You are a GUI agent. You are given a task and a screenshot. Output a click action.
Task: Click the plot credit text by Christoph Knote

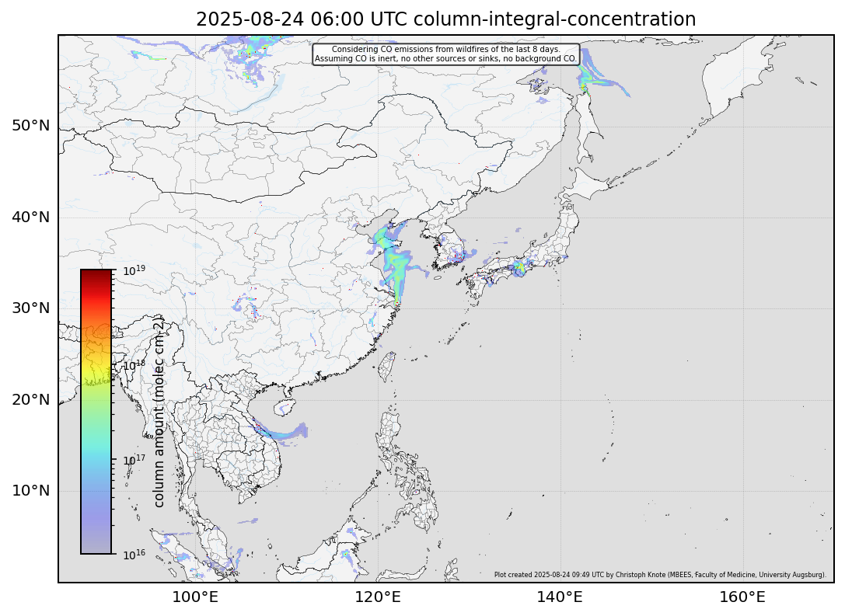659,575
